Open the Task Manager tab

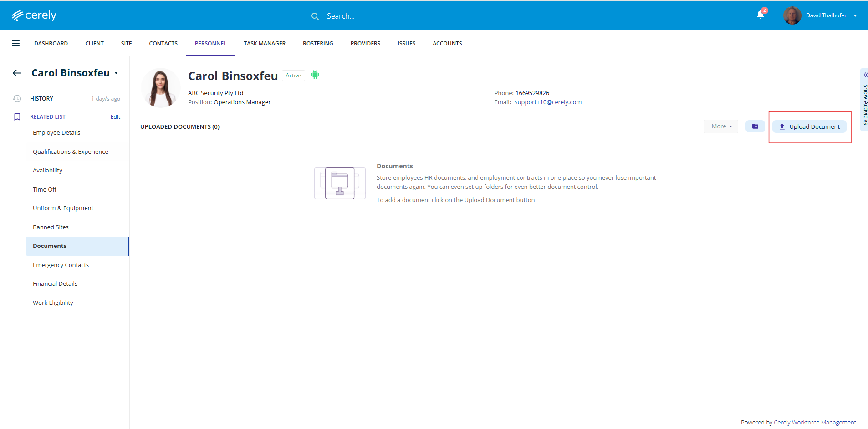[265, 44]
